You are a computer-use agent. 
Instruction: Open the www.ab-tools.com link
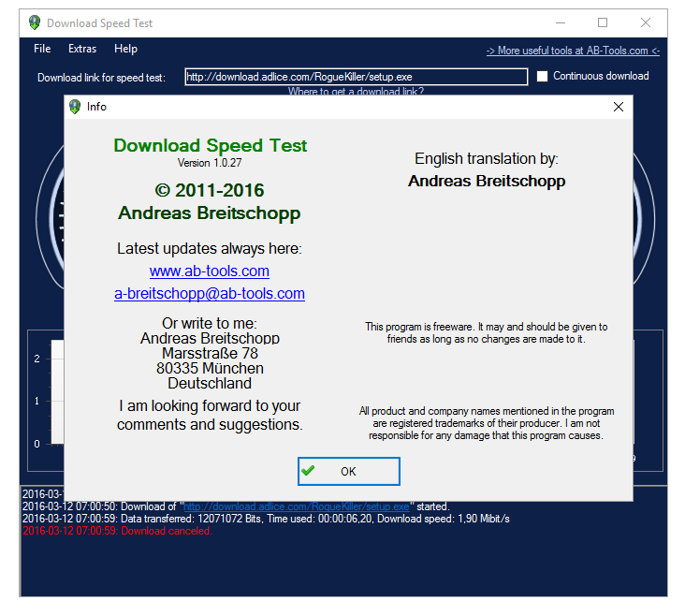click(x=210, y=271)
